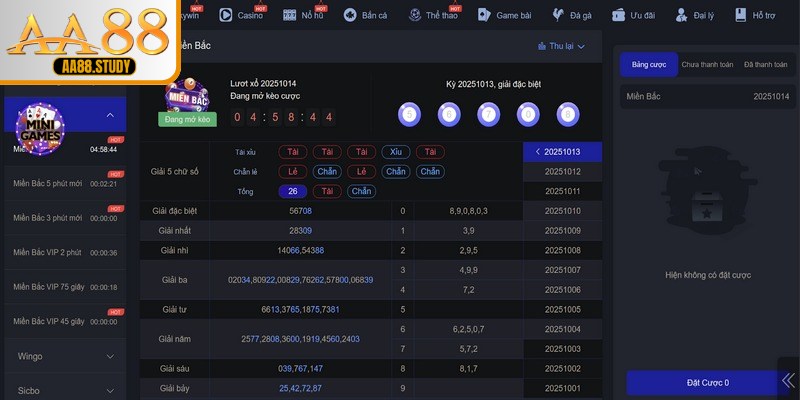Expand the Sicbo game category

[63, 390]
